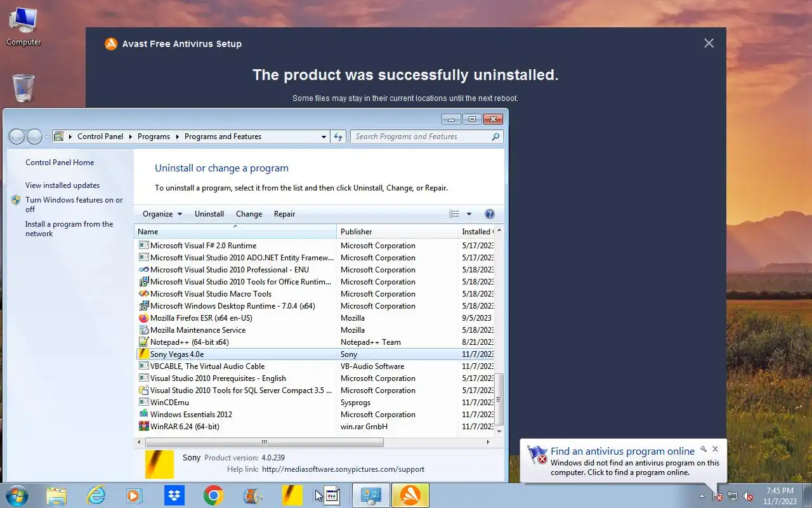Expand the arrow after Control Panel breadcrumb
This screenshot has width=812, height=508.
click(130, 137)
